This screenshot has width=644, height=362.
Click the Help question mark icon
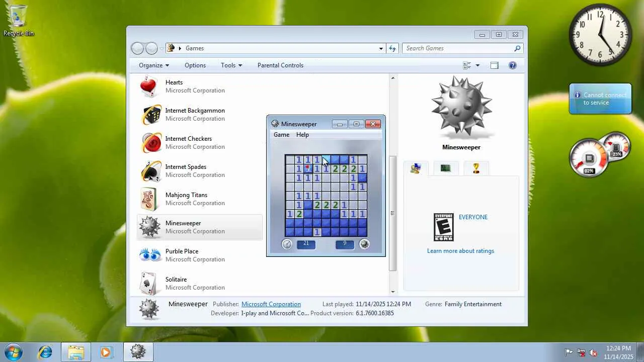512,65
